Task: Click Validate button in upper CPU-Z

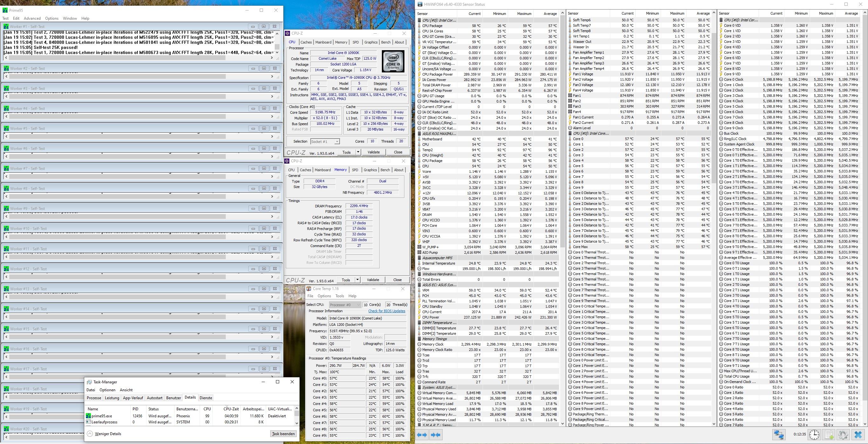Action: pyautogui.click(x=373, y=152)
